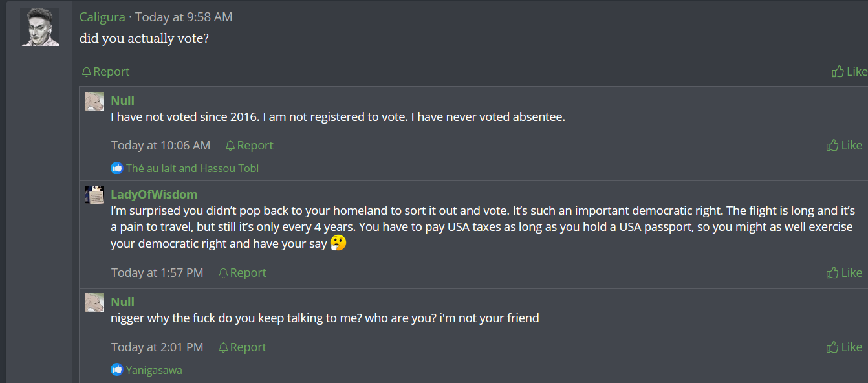Click the blue like reaction icon under first reply
Screen dimensions: 868x383
117,168
